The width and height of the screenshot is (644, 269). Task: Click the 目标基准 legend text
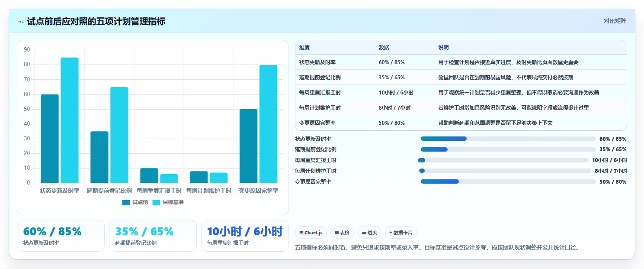click(x=173, y=202)
